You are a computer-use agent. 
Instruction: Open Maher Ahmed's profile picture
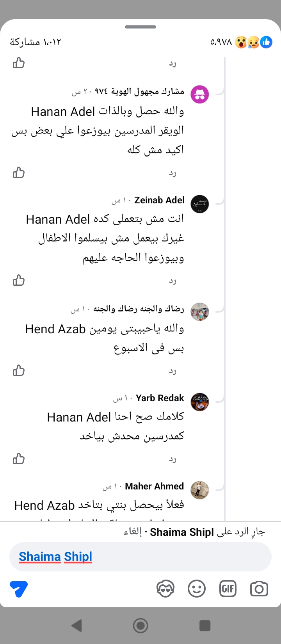200,490
